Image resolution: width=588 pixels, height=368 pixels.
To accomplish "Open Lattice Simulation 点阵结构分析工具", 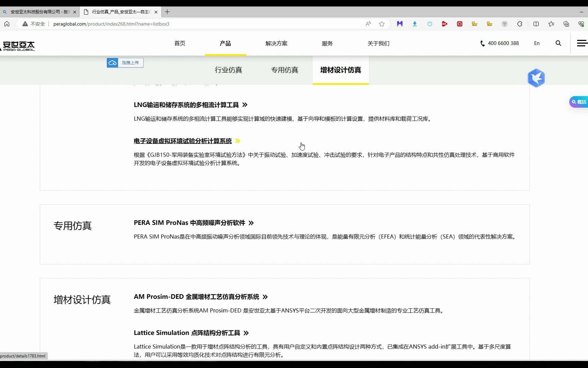I will pos(187,333).
